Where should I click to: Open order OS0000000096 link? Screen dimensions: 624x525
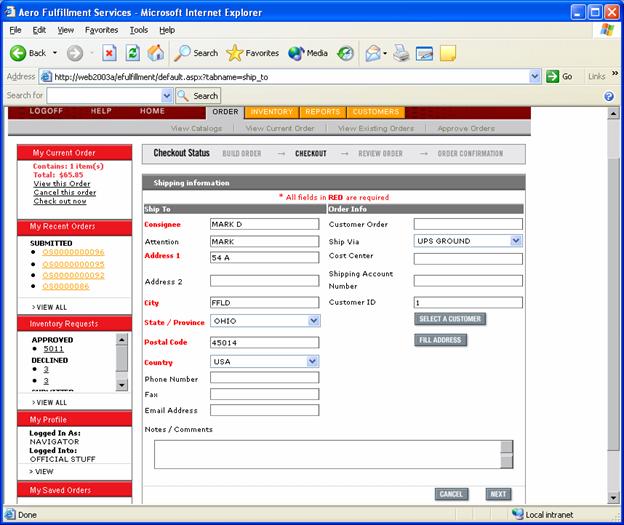pyautogui.click(x=73, y=252)
